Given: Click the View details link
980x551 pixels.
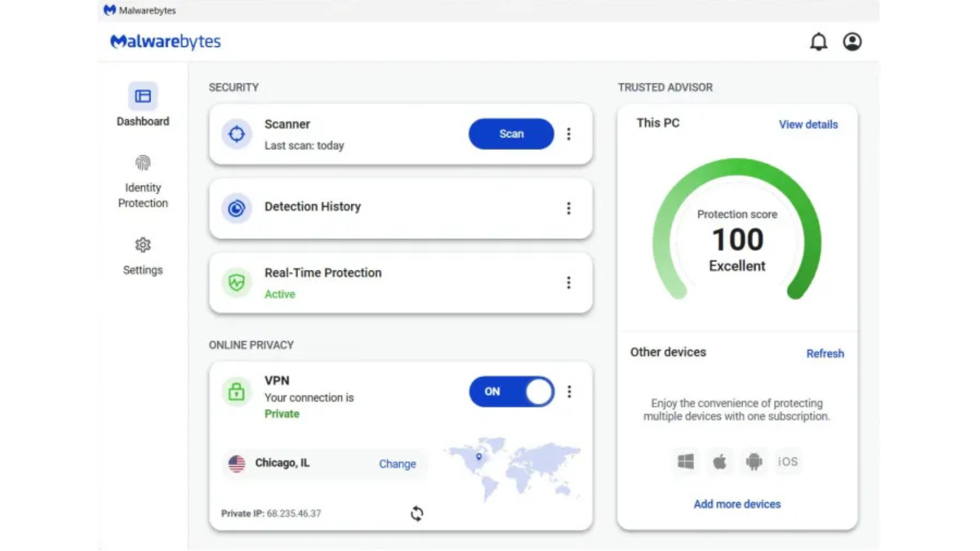Looking at the screenshot, I should pos(808,124).
